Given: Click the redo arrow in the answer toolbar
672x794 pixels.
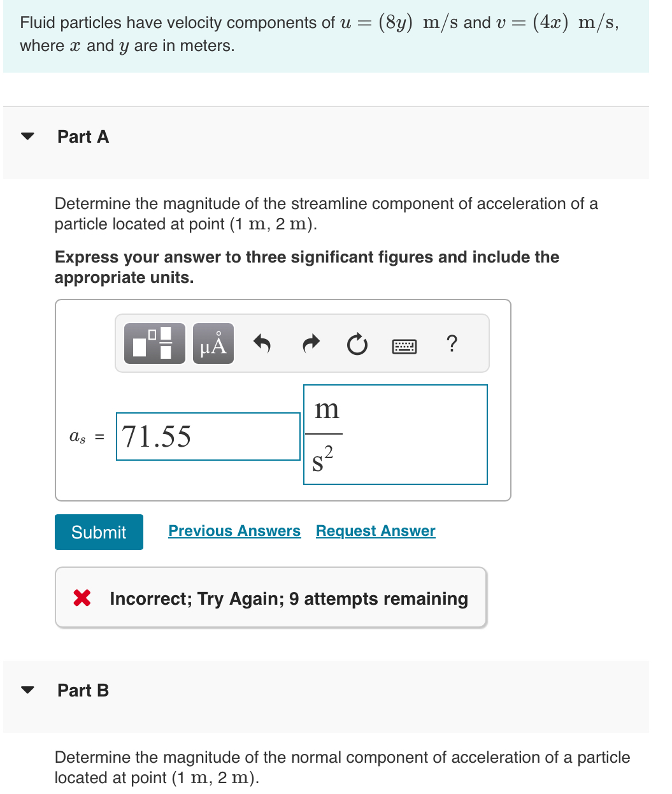Looking at the screenshot, I should [x=310, y=343].
